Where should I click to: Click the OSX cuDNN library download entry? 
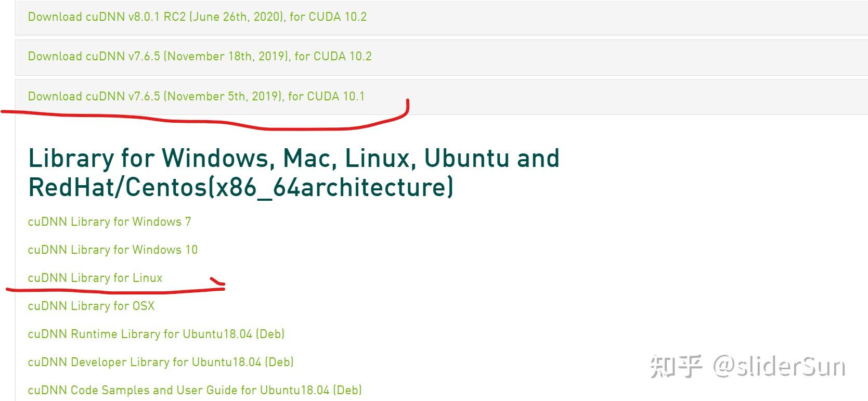coord(91,306)
